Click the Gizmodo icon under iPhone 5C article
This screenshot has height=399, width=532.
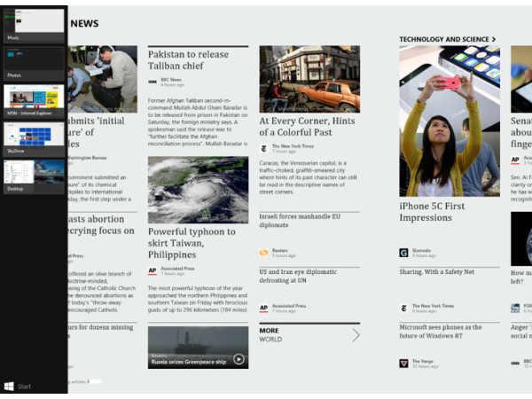(x=403, y=253)
